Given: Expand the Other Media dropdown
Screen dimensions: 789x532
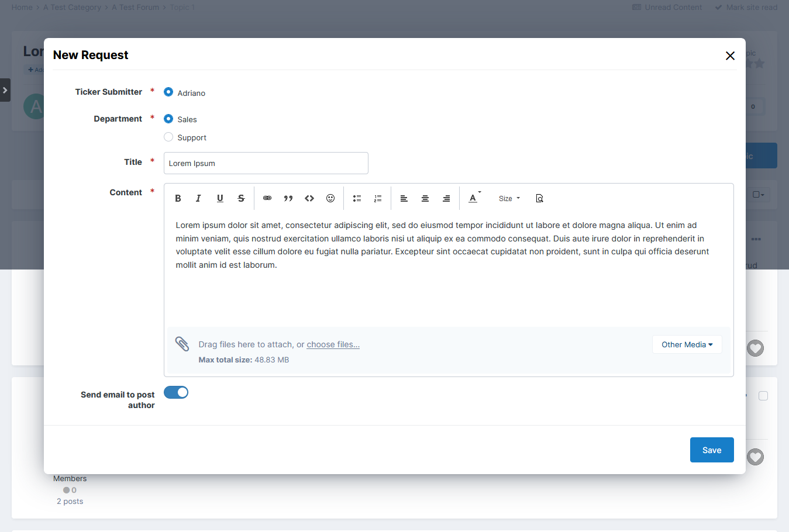Looking at the screenshot, I should [x=687, y=345].
